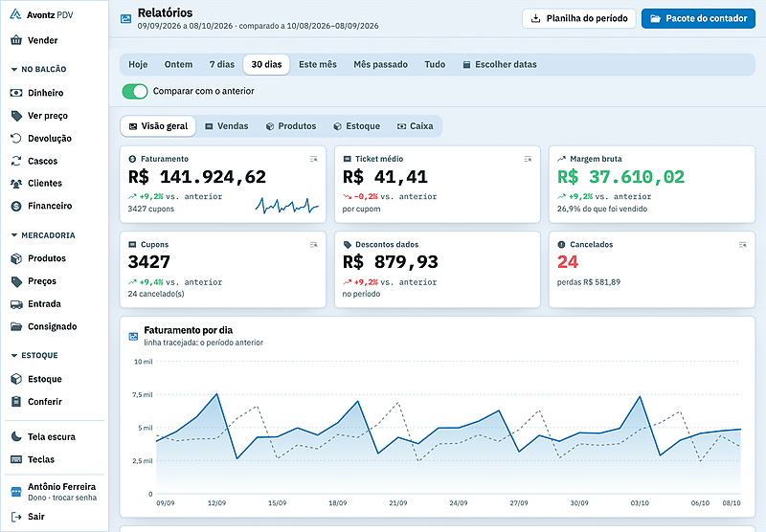
Task: Click the Ver preço tag icon
Action: tap(16, 116)
